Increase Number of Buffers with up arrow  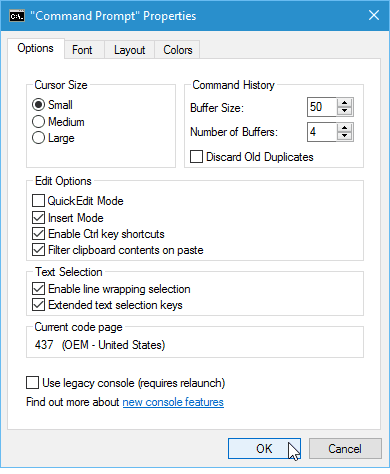click(344, 128)
